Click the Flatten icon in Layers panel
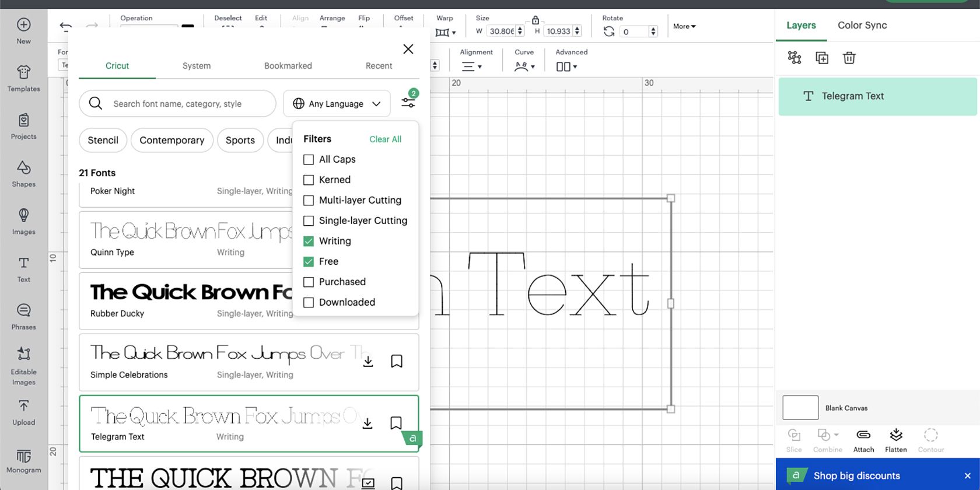 click(x=896, y=440)
